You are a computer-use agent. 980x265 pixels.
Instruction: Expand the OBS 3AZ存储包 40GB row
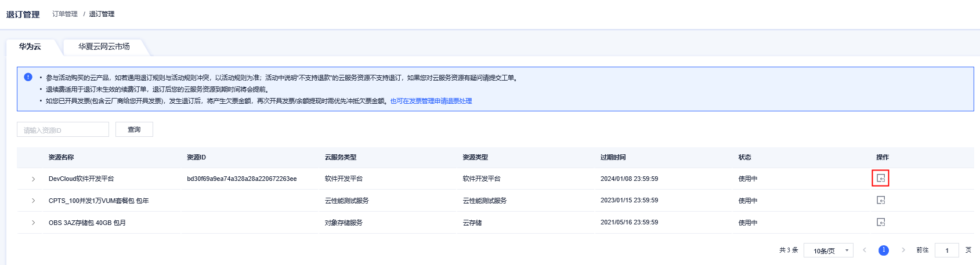[x=33, y=223]
